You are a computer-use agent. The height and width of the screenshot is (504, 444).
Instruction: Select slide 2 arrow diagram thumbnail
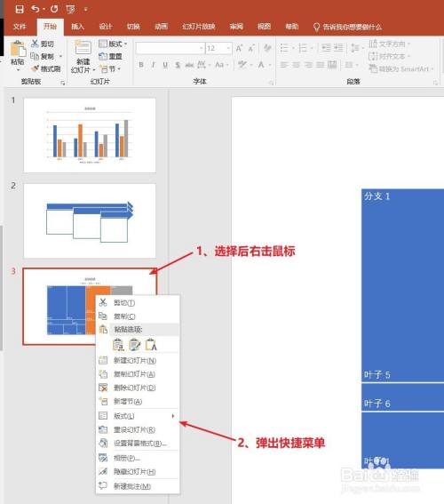[x=90, y=220]
